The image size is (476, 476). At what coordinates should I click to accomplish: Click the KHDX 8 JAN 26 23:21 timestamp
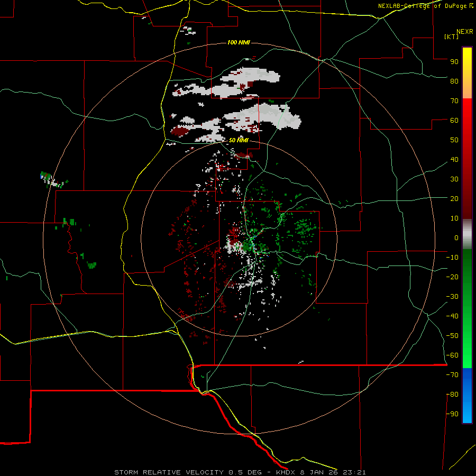click(321, 472)
